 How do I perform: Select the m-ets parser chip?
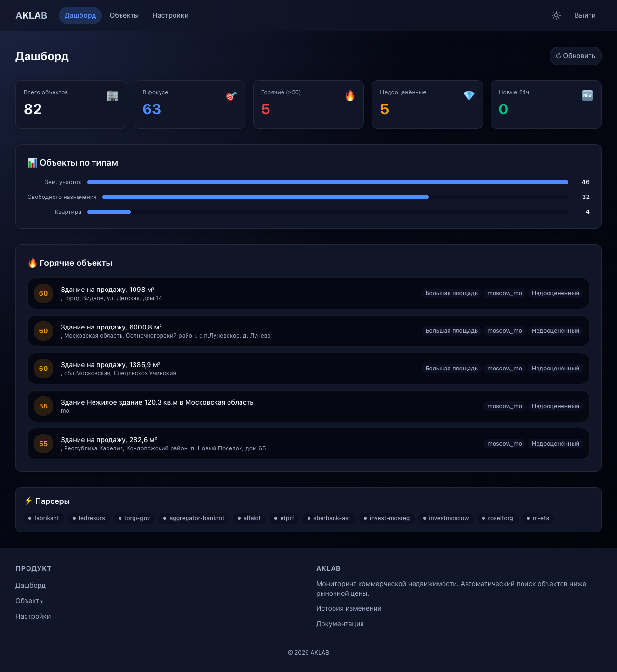click(538, 518)
